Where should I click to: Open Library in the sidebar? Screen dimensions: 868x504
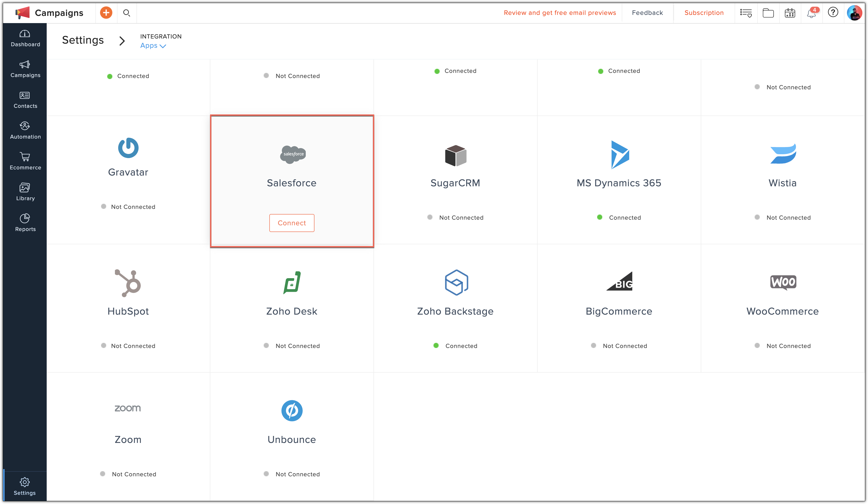25,192
